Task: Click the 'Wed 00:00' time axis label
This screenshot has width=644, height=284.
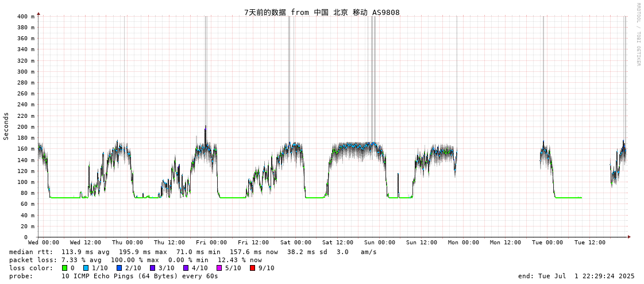Action: [x=44, y=243]
